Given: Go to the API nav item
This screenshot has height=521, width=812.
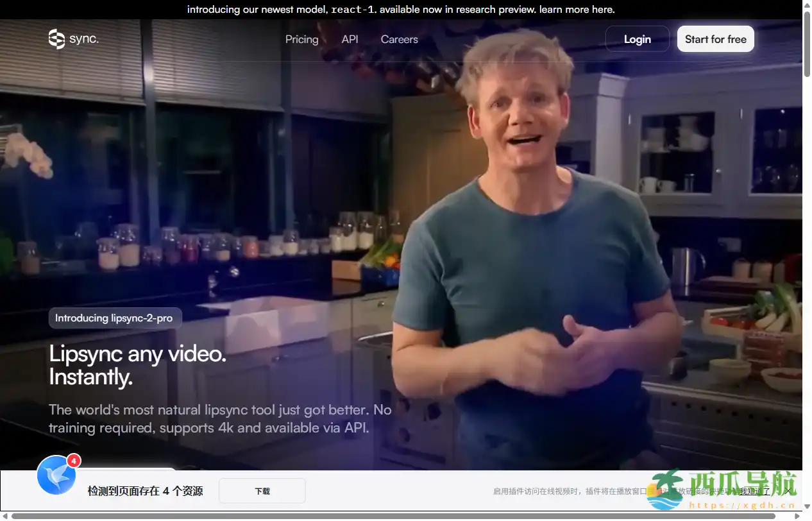Looking at the screenshot, I should 350,39.
